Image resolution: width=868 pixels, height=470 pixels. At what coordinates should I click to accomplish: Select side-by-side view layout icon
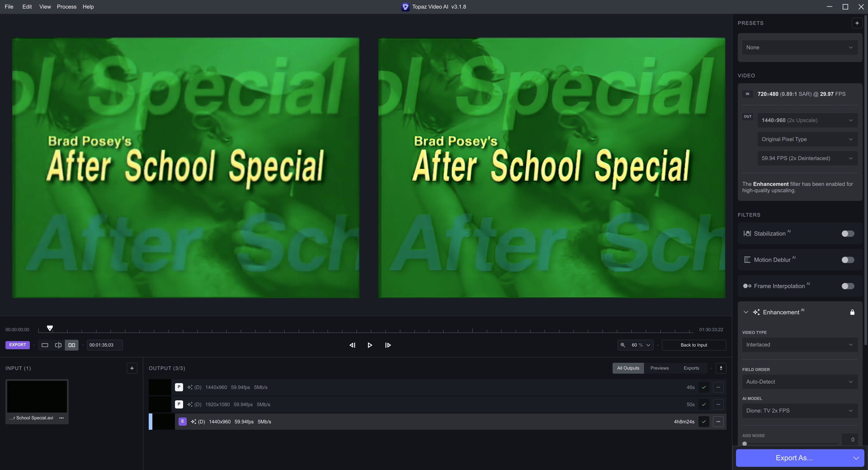tap(72, 345)
